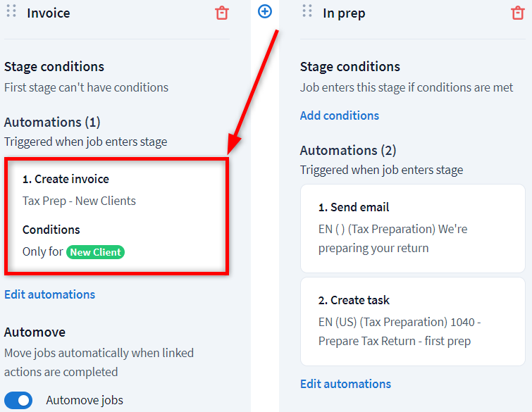Select the Send email automation card
This screenshot has height=412, width=532.
pos(412,228)
